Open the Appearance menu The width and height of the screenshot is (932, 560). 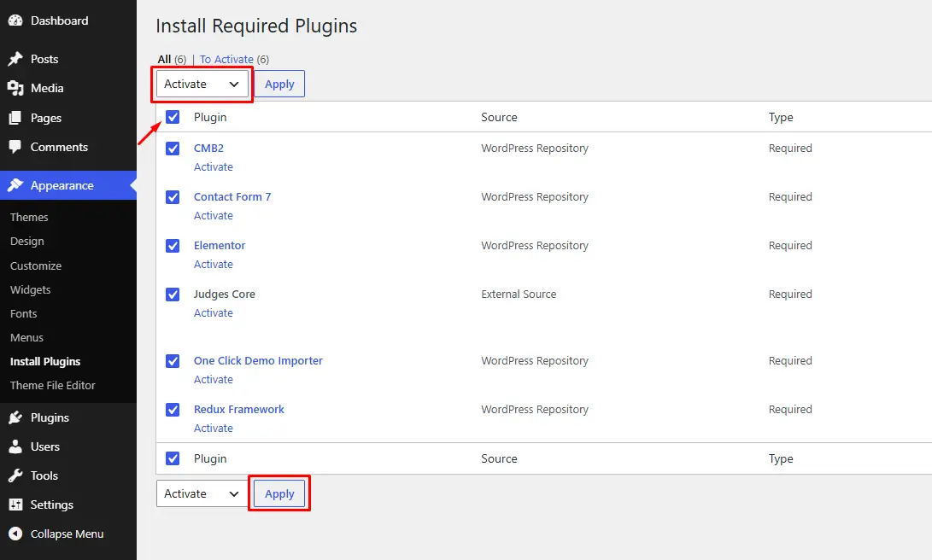pos(62,185)
